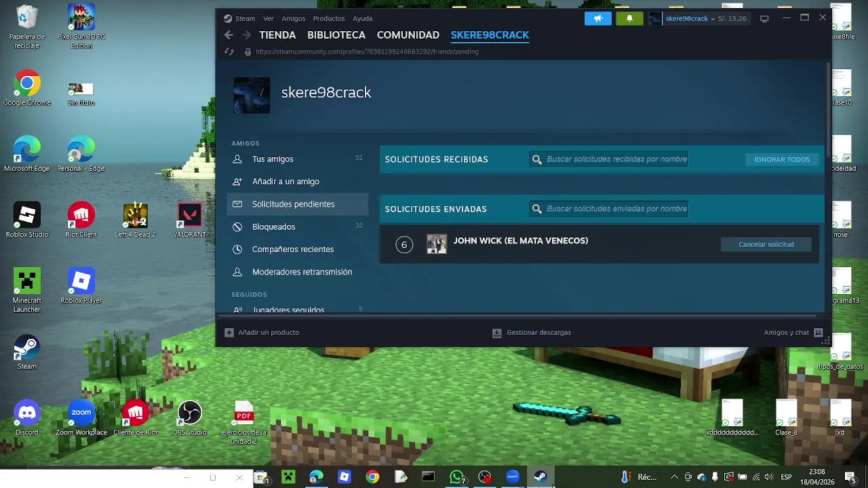Click JOHN WICK's avatar thumbnail
Screen dimensions: 868x488
tap(437, 244)
